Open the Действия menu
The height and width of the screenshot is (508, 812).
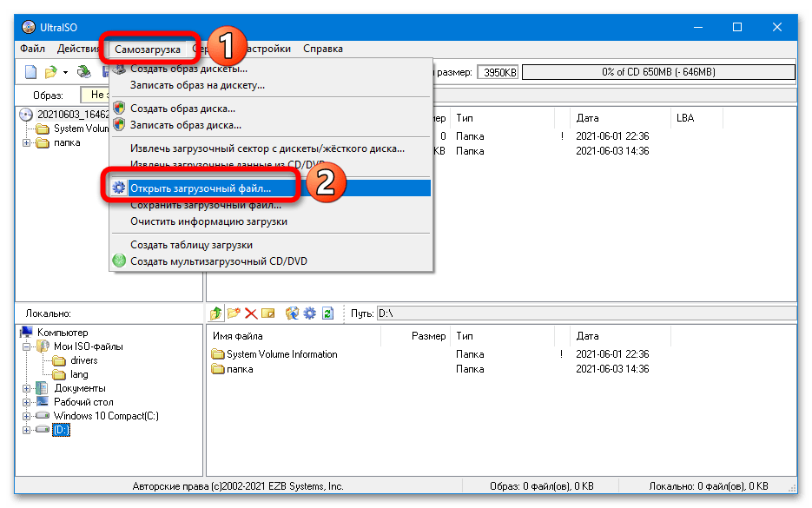pos(77,49)
